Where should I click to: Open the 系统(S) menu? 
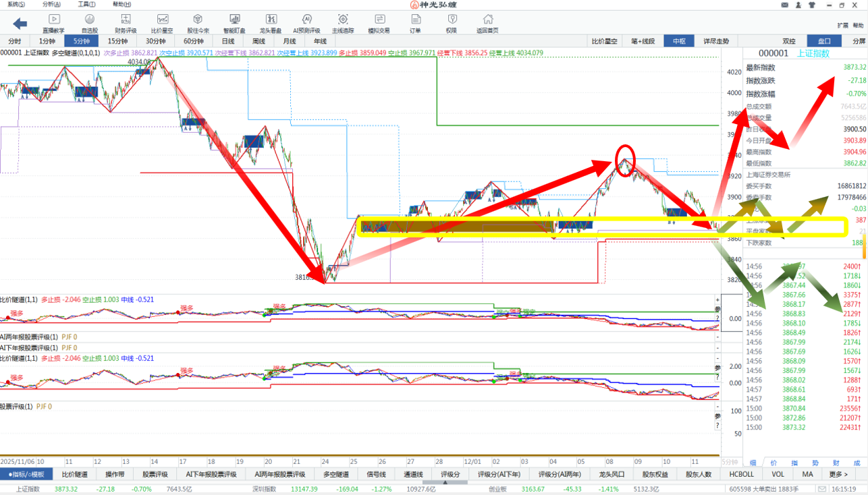[x=16, y=5]
